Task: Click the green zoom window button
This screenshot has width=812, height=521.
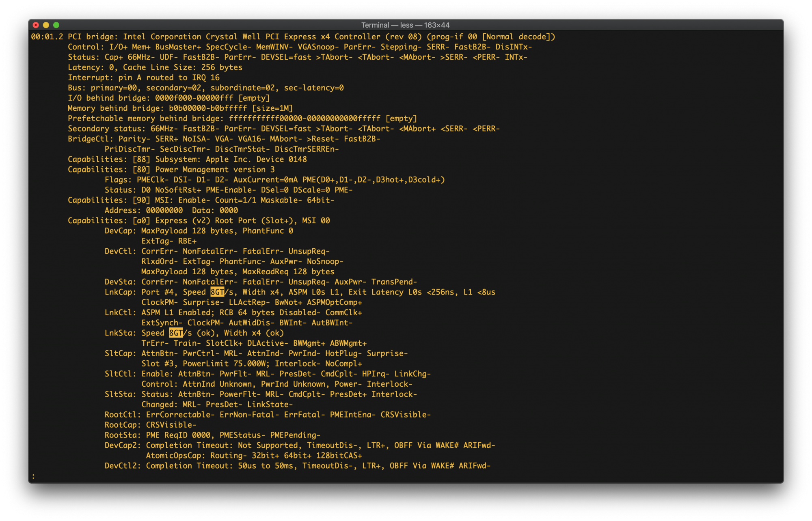Action: pos(56,25)
